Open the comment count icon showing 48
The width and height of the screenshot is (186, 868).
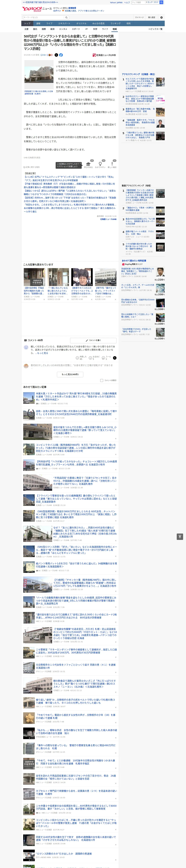click(43, 55)
